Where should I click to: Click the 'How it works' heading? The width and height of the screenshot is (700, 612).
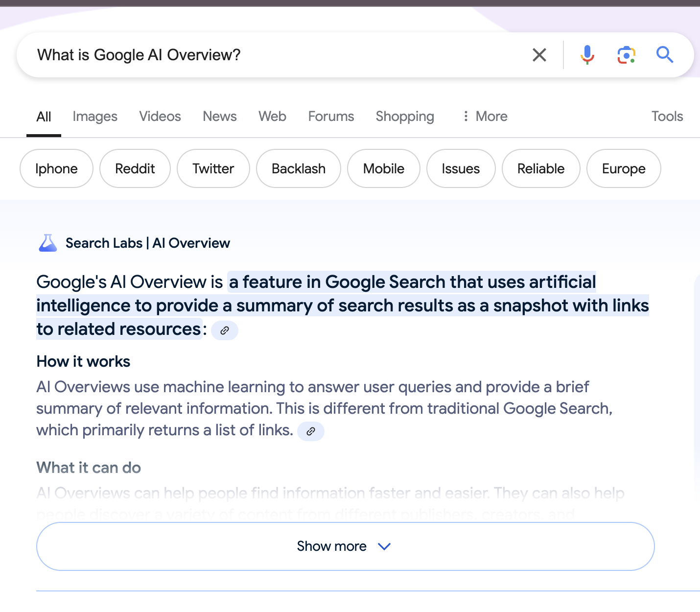point(83,362)
